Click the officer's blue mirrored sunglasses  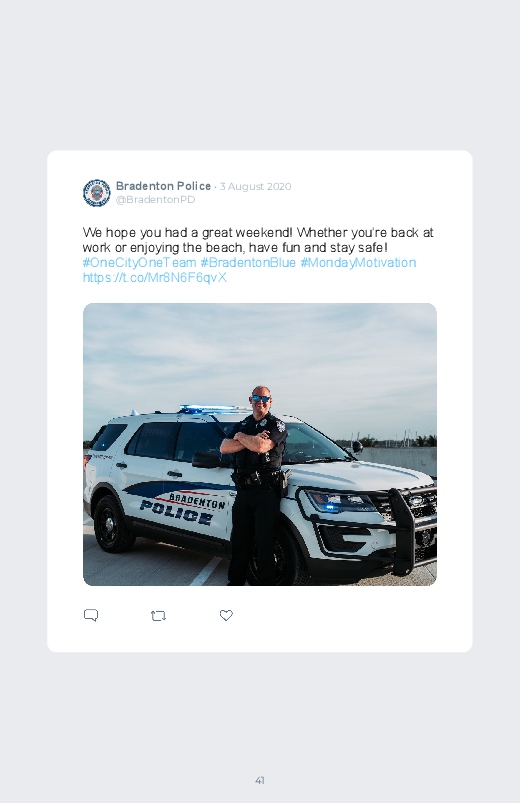click(261, 398)
